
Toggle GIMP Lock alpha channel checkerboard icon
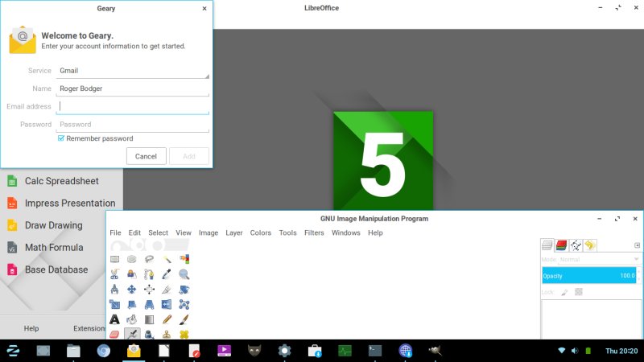click(579, 292)
